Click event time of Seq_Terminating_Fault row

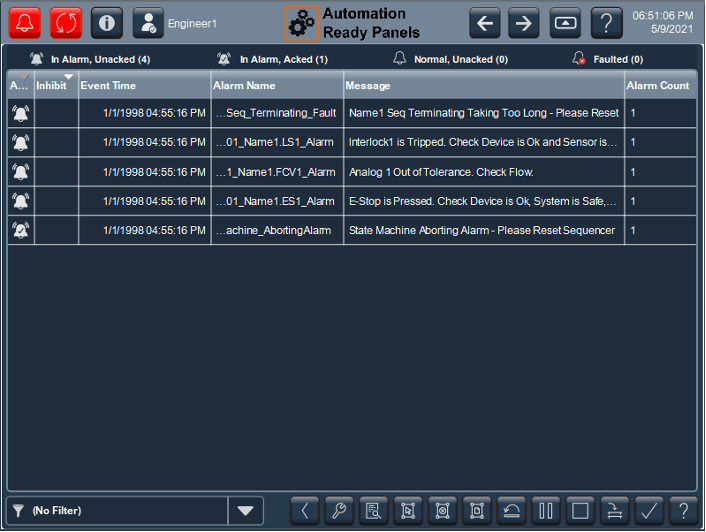pyautogui.click(x=145, y=113)
